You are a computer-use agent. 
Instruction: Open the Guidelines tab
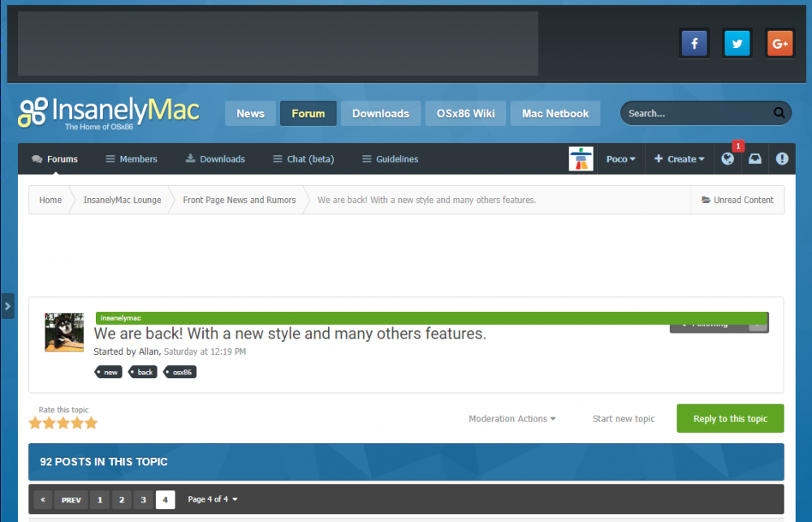pyautogui.click(x=390, y=159)
